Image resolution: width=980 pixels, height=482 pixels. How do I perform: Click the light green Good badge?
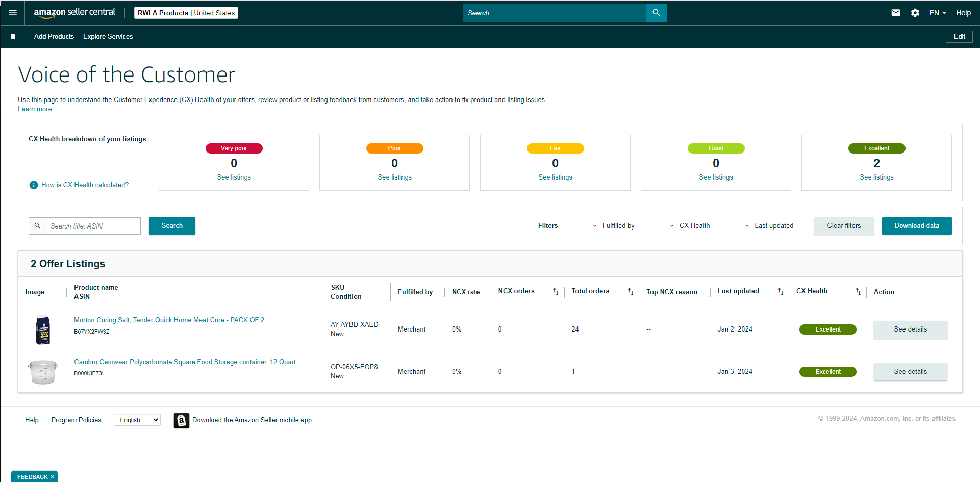pyautogui.click(x=716, y=148)
